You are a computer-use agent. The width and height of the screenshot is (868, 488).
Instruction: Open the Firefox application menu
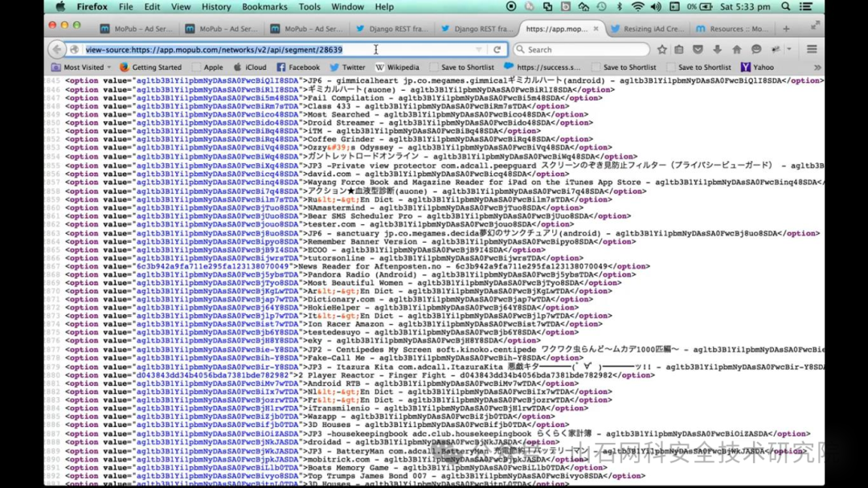coord(92,6)
